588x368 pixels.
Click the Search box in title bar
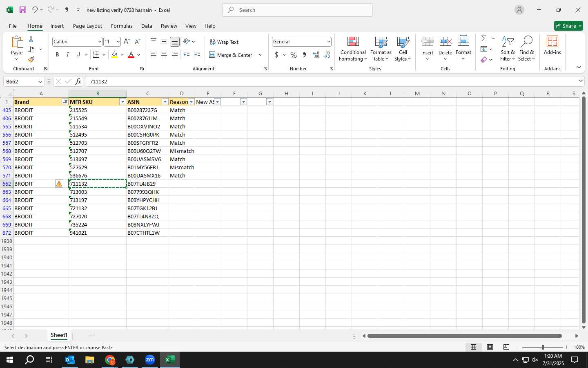pos(297,10)
